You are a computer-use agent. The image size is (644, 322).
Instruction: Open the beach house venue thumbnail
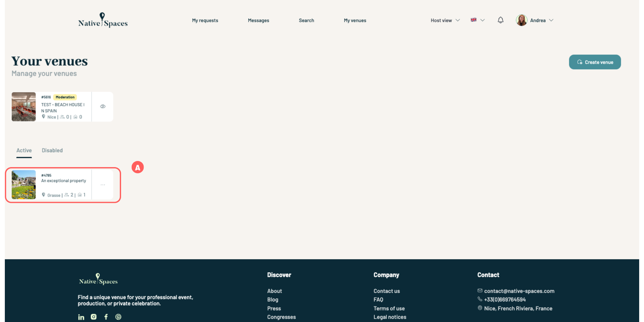click(24, 107)
